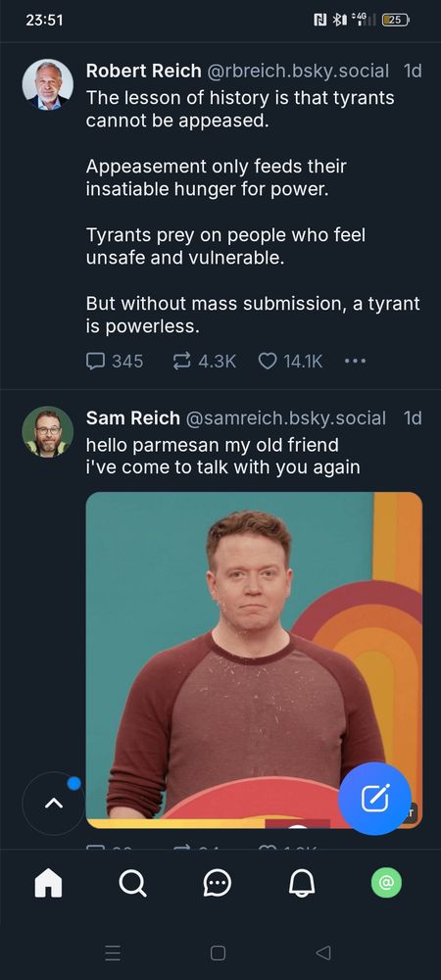
Task: Tap the Android home square button
Action: [218, 953]
